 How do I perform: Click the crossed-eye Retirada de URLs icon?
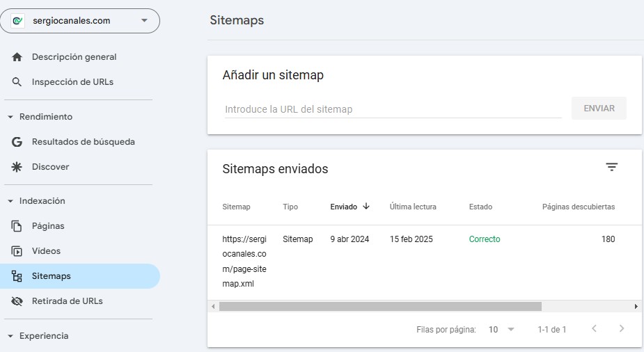pyautogui.click(x=17, y=301)
